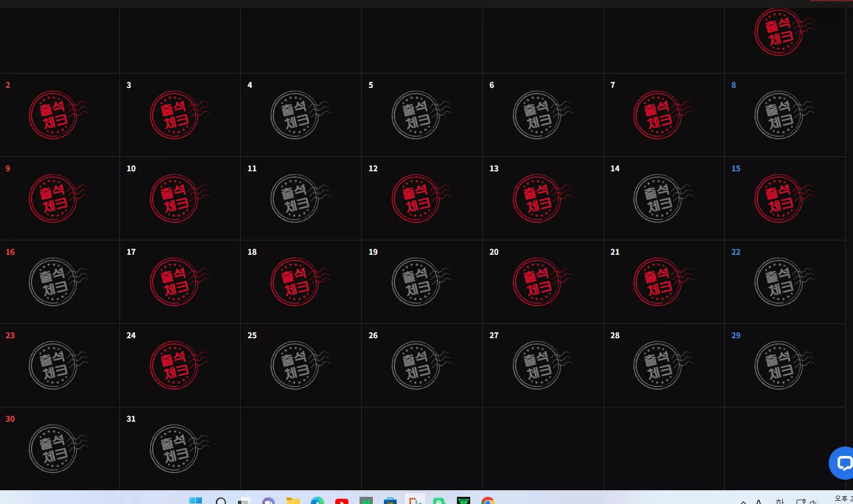Select the gray attendance stamp on day 19
853x504 pixels.
(x=421, y=282)
